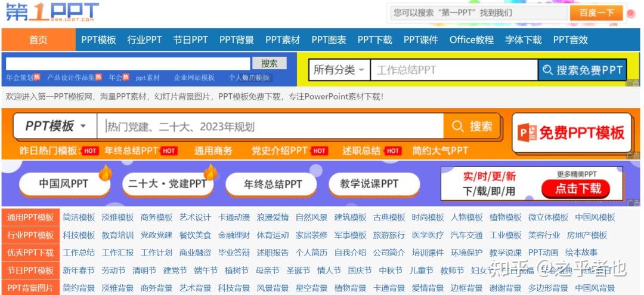This screenshot has width=644, height=295.
Task: Expand the PPT模板 dropdown in orange bar
Action: (55, 126)
